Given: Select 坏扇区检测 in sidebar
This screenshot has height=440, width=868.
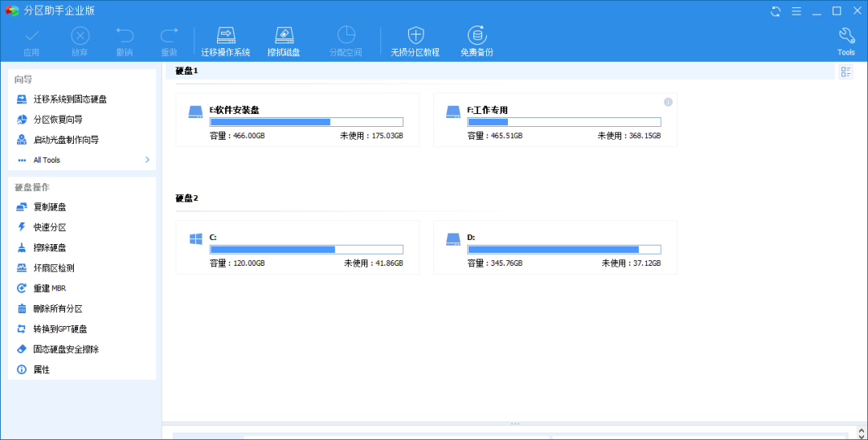Looking at the screenshot, I should (54, 268).
